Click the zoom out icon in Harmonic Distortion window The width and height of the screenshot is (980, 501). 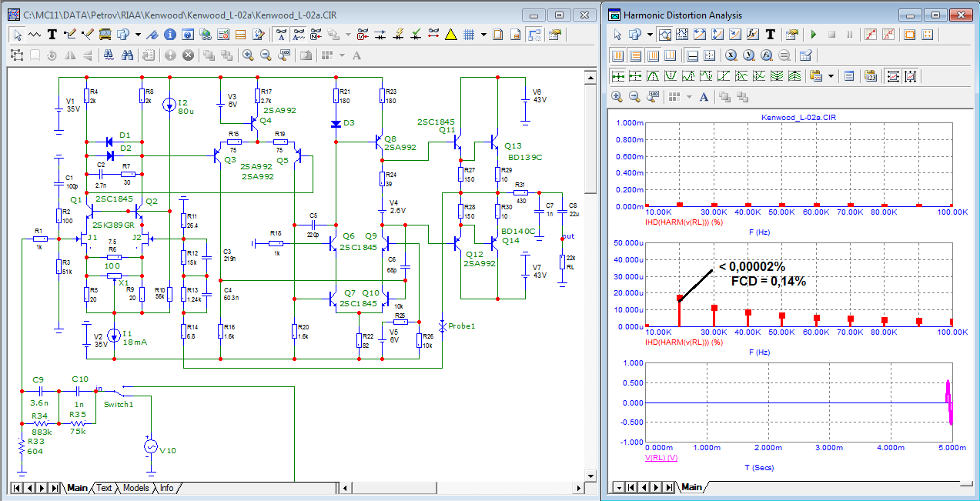coord(635,97)
